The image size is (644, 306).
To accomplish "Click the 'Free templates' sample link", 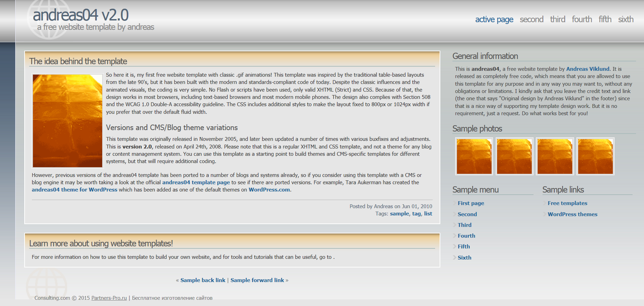I will tap(567, 203).
